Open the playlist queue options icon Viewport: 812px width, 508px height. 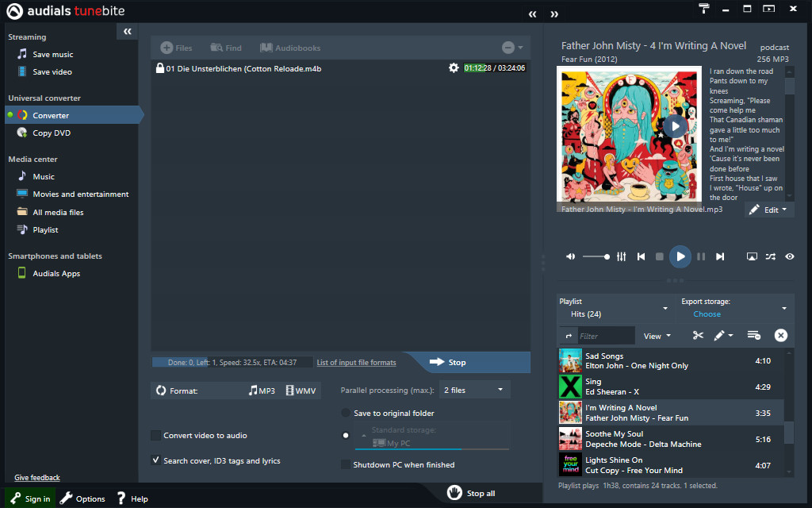[x=754, y=336]
